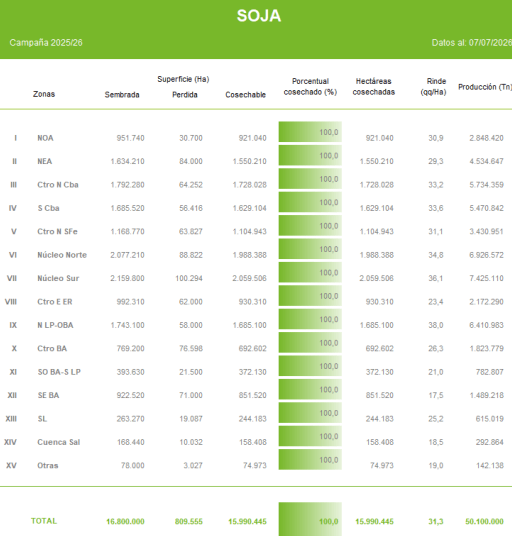Select the 'Ctro N SFe' zone name

[x=57, y=231]
